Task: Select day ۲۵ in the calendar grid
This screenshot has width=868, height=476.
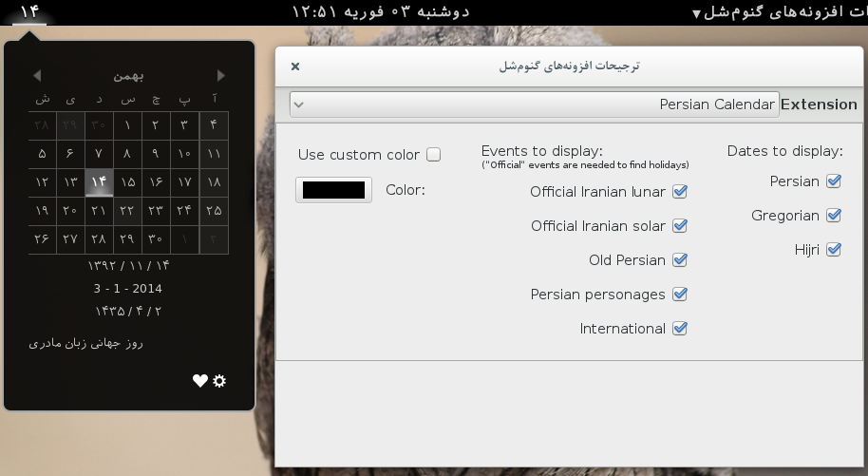Action: 214,210
